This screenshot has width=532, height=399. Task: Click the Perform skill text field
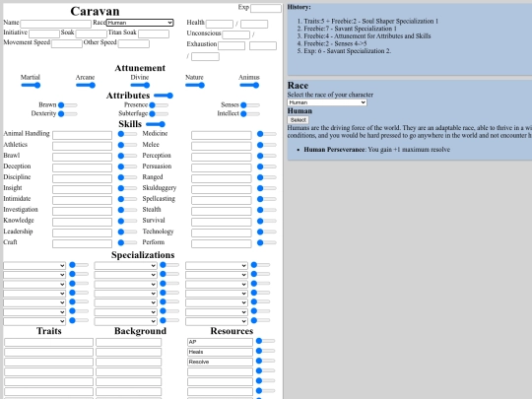(222, 243)
